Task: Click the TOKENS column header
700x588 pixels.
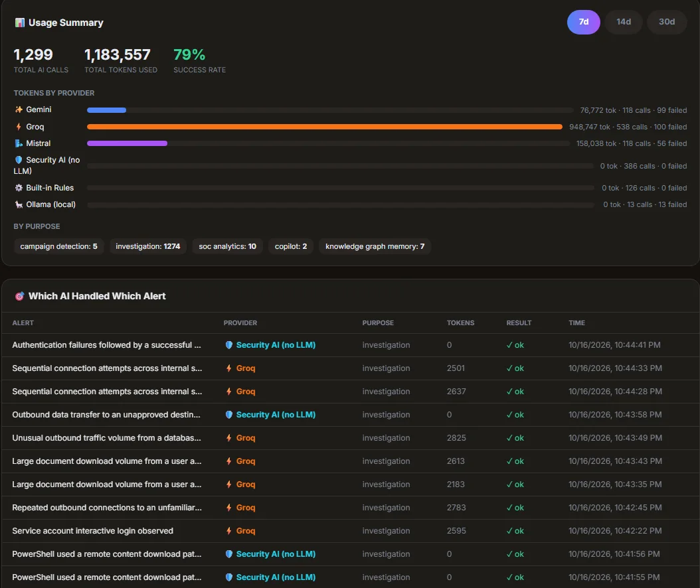Action: click(460, 323)
